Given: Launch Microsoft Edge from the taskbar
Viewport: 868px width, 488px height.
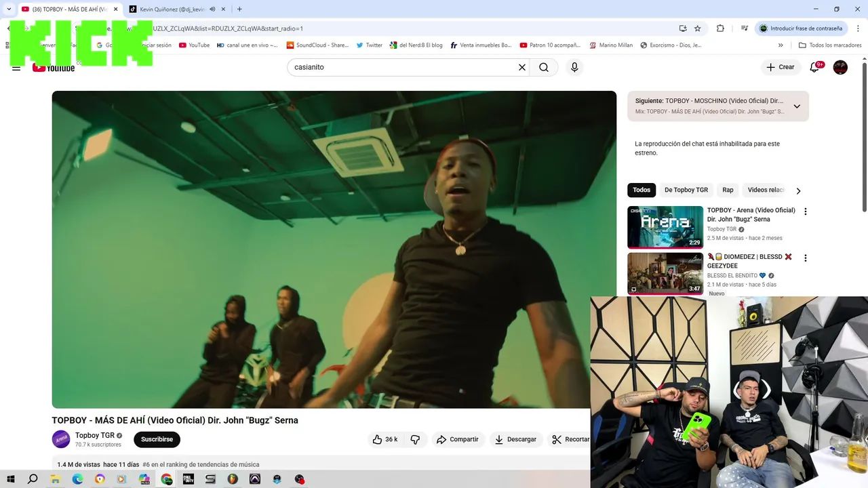Looking at the screenshot, I should 77,479.
